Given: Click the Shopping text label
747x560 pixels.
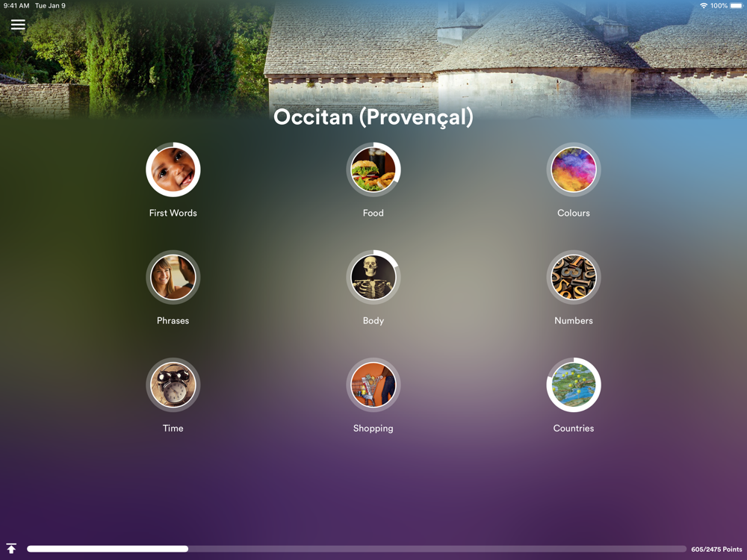Looking at the screenshot, I should [x=373, y=428].
